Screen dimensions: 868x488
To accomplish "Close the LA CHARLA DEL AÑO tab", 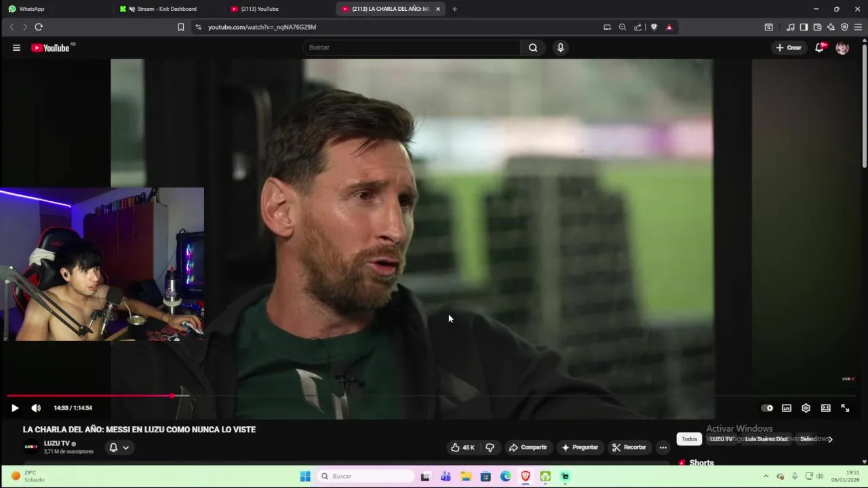I will (x=438, y=9).
